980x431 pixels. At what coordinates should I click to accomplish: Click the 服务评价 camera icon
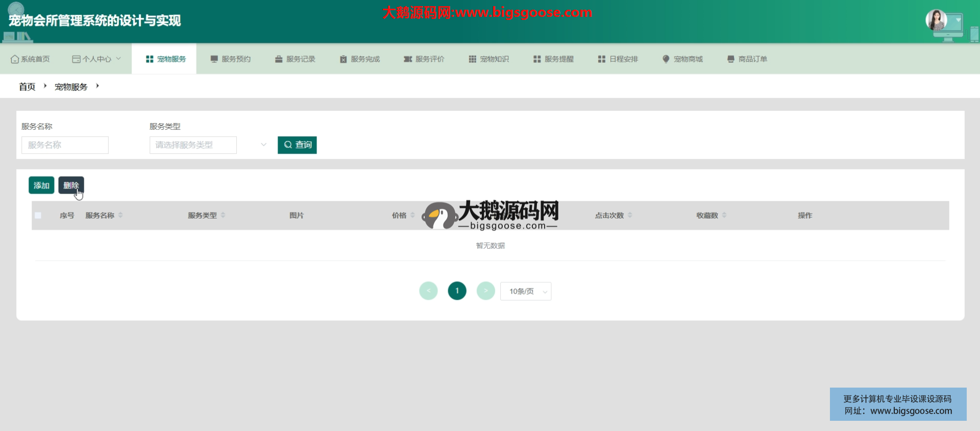pyautogui.click(x=407, y=59)
